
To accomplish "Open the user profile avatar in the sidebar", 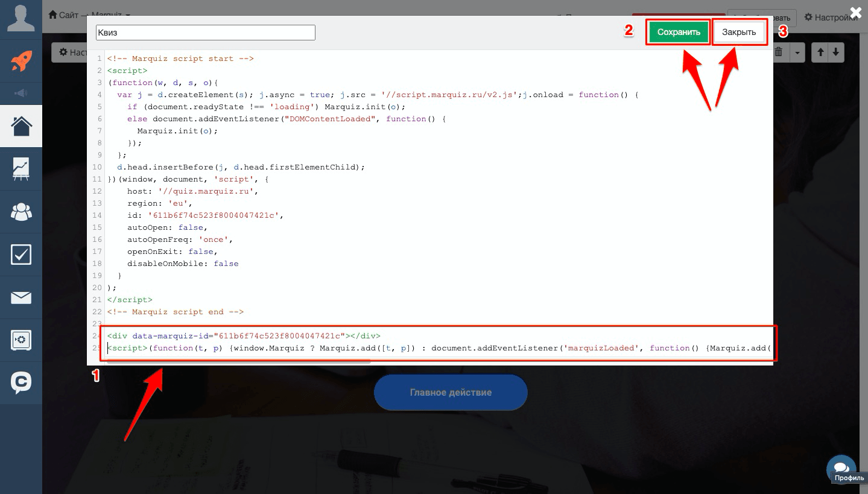I will pyautogui.click(x=21, y=18).
